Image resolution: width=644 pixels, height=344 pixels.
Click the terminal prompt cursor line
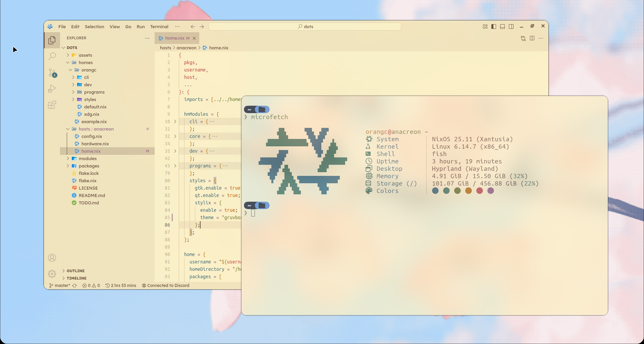(x=253, y=213)
